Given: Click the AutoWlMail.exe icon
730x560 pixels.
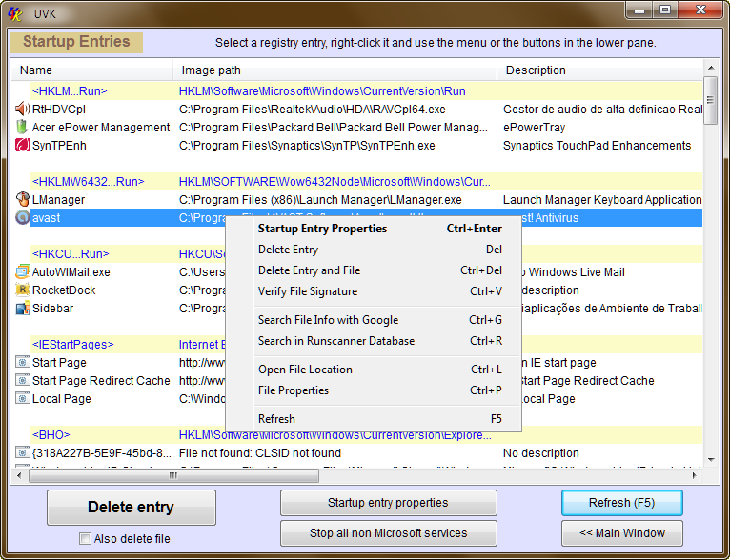Looking at the screenshot, I should pyautogui.click(x=22, y=272).
